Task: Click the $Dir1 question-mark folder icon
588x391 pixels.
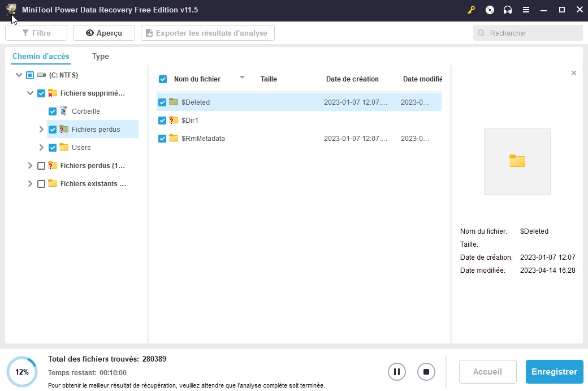Action: click(173, 120)
